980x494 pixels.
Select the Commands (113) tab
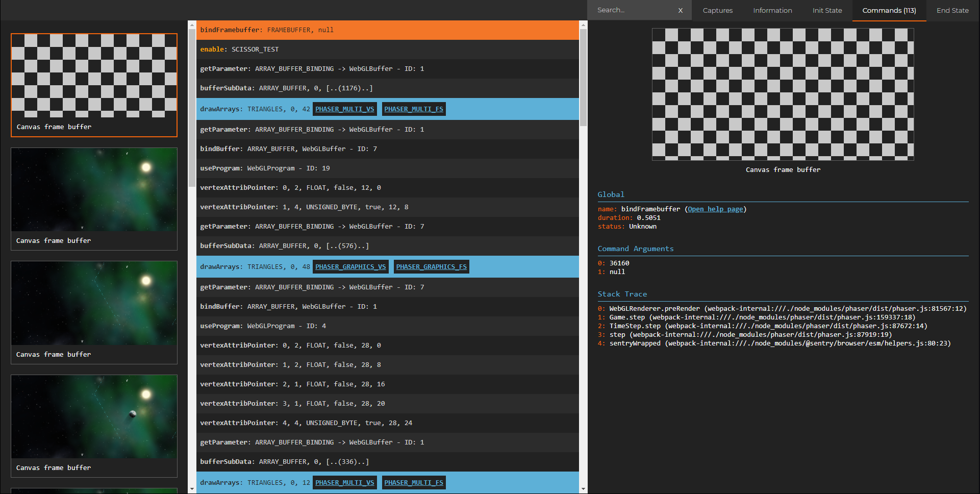(x=889, y=10)
